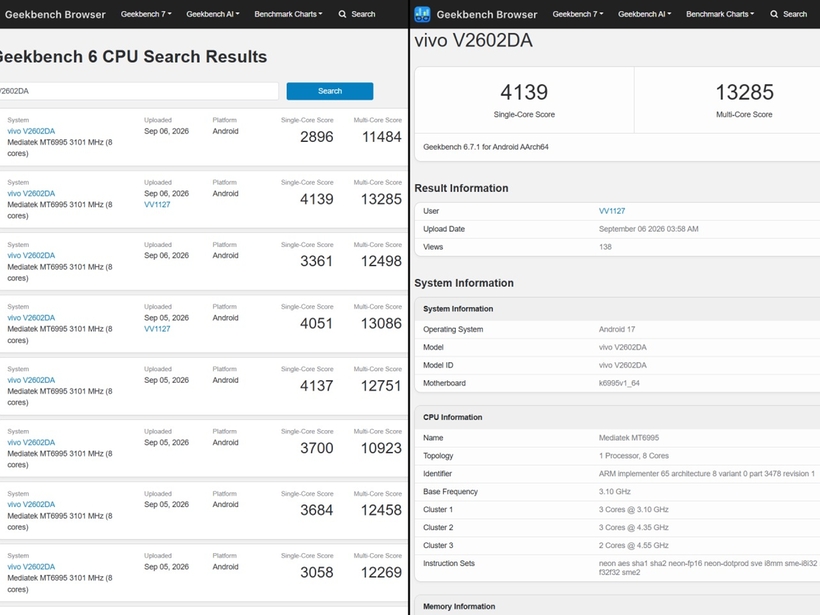Open vivo V2602DA result scoring 3700
This screenshot has width=820, height=615.
(31, 442)
